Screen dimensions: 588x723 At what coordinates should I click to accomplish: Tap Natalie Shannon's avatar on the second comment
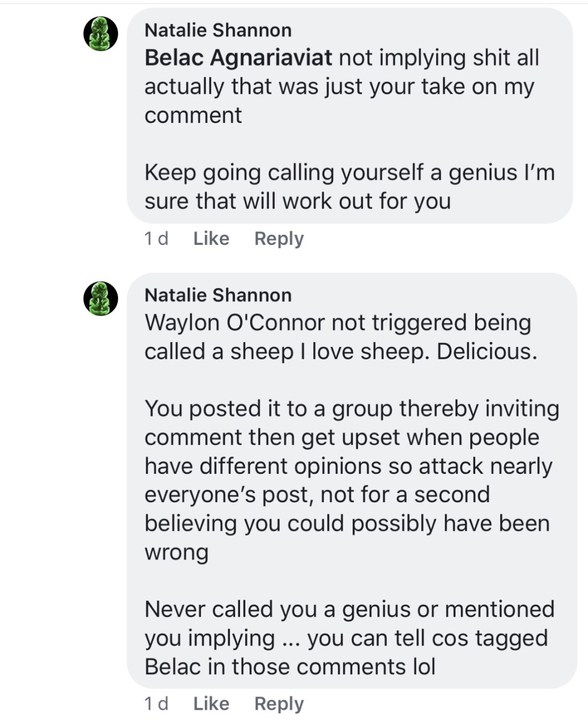coord(100,298)
